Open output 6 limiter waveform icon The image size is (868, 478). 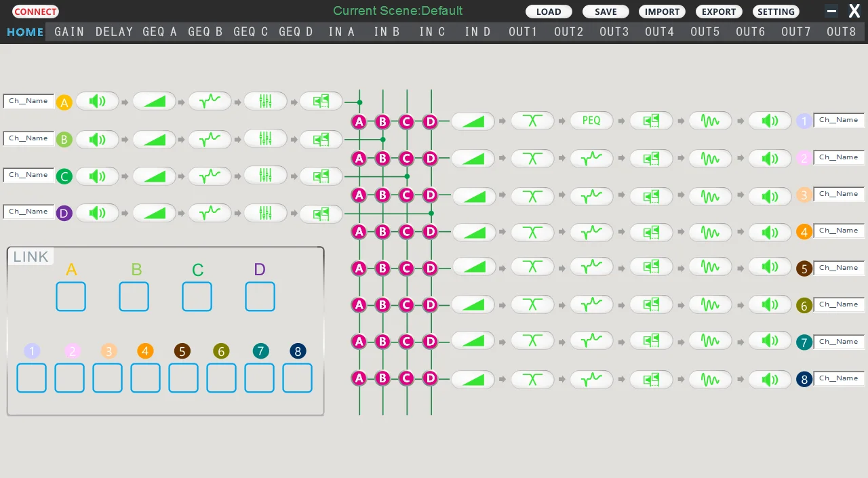pos(711,305)
